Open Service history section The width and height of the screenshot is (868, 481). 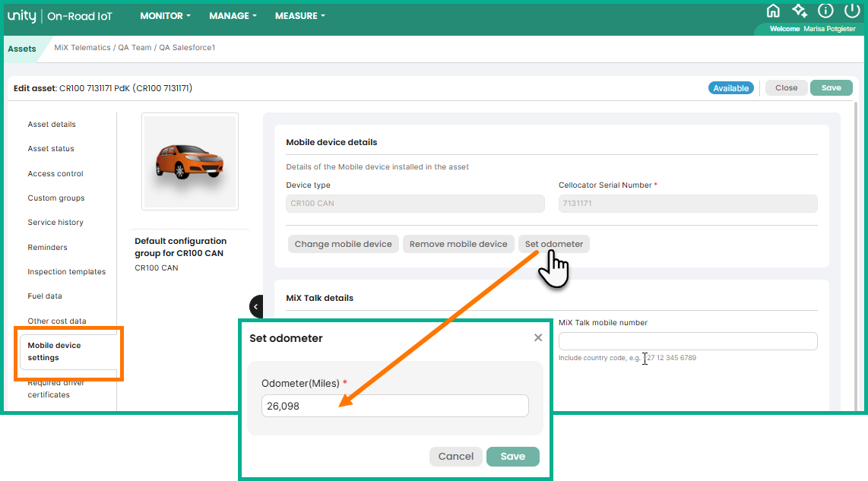[55, 223]
